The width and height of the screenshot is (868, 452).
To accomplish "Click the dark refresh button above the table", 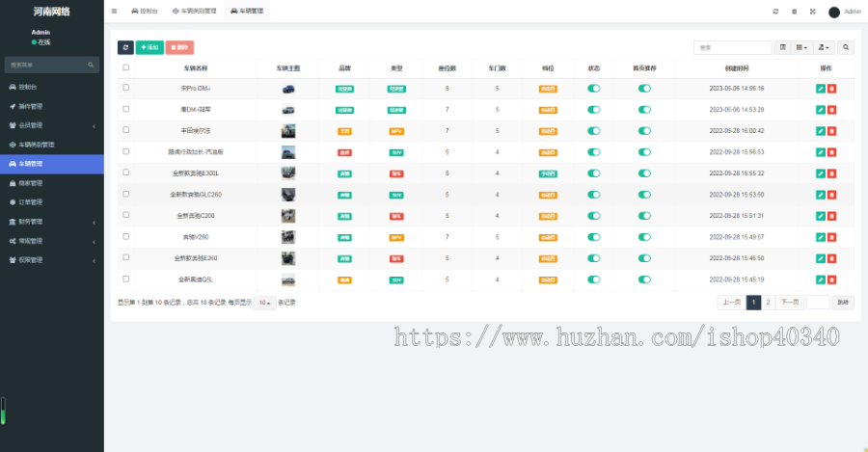I will tap(125, 47).
